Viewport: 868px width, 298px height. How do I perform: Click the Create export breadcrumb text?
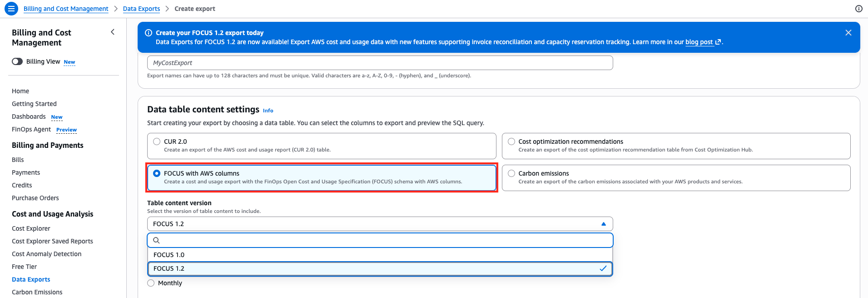point(195,9)
